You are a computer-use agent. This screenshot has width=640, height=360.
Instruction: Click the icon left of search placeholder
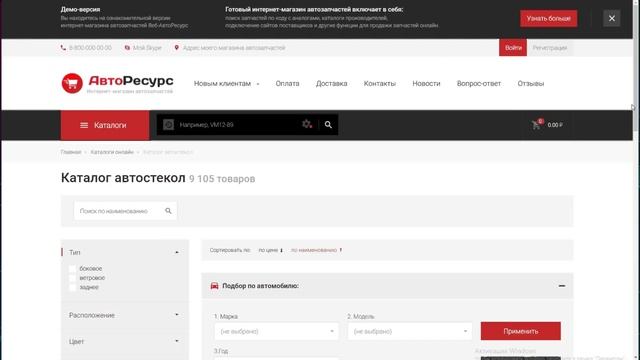[168, 124]
